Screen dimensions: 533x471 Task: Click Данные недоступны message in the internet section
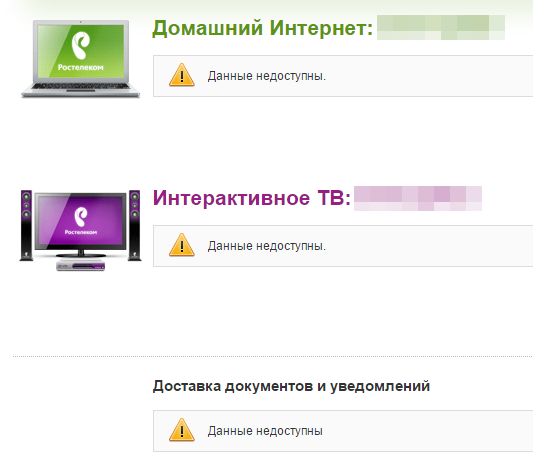click(267, 76)
